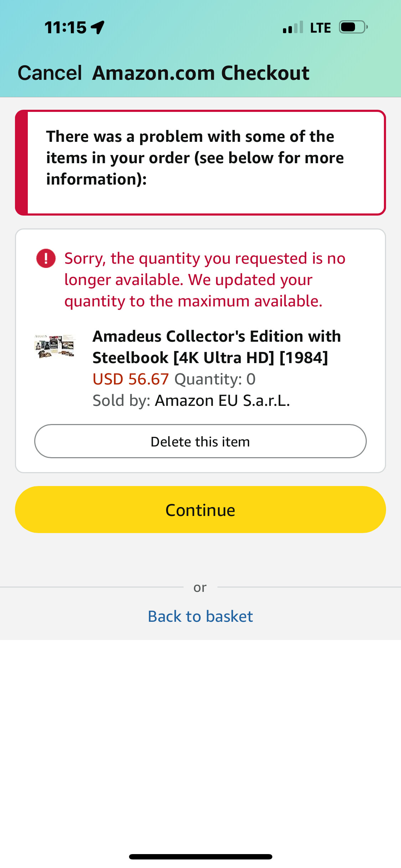This screenshot has width=401, height=868.
Task: Tap the Amadeus Collector's Edition title
Action: (x=216, y=347)
